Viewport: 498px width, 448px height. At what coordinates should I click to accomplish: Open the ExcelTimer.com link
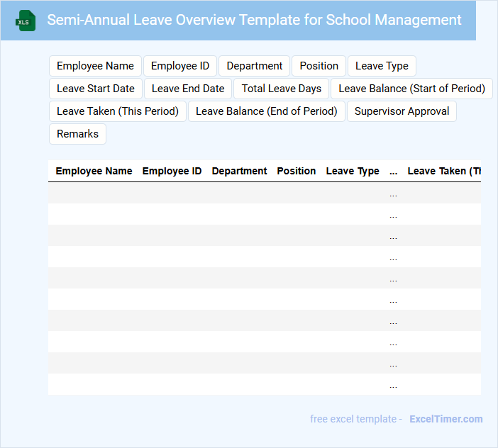click(446, 419)
